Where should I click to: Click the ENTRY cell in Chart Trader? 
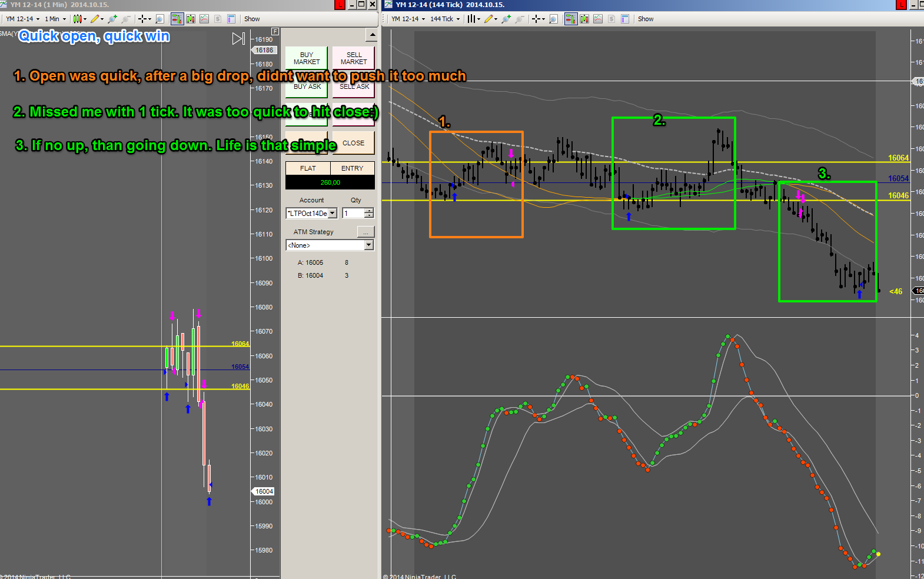coord(353,168)
